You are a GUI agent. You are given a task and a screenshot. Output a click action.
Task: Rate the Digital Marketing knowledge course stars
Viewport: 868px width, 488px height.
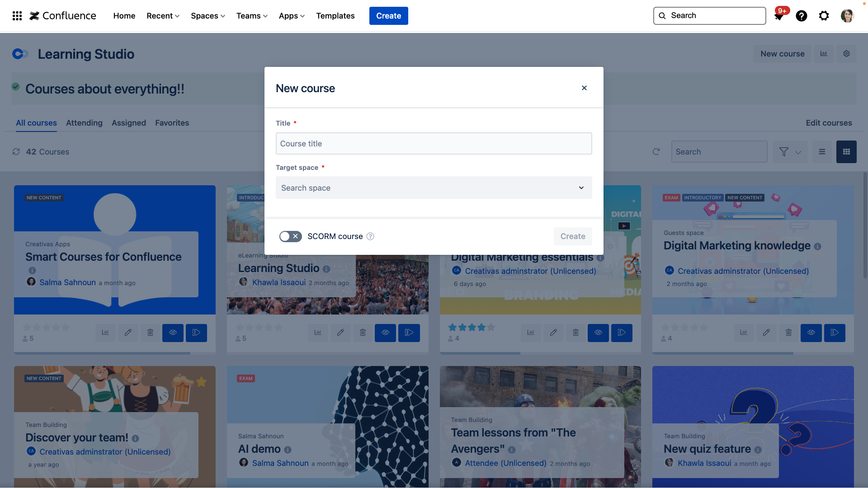pos(684,327)
